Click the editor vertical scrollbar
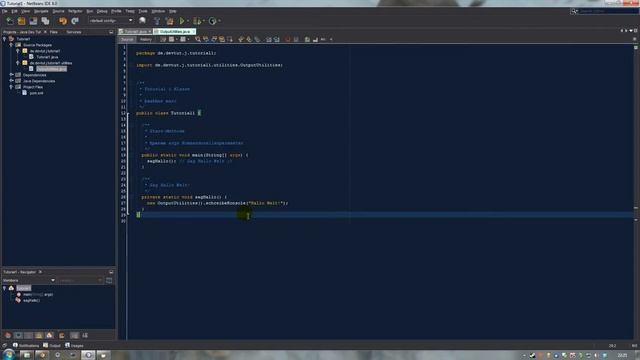 point(636,192)
